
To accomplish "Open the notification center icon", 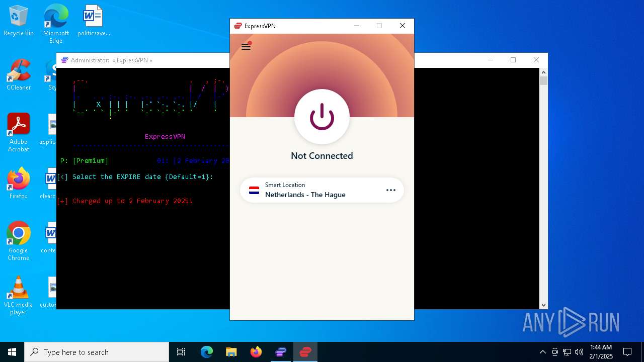I will [627, 352].
